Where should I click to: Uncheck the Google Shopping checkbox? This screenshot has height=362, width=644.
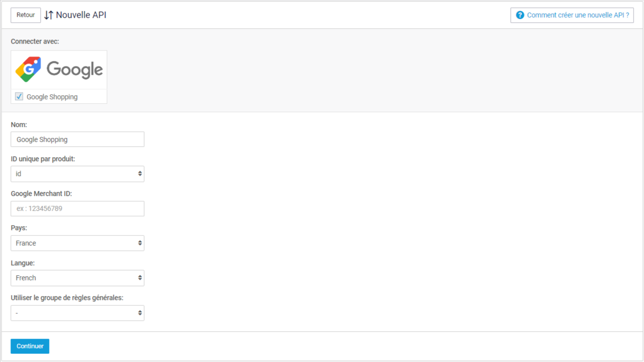click(19, 97)
